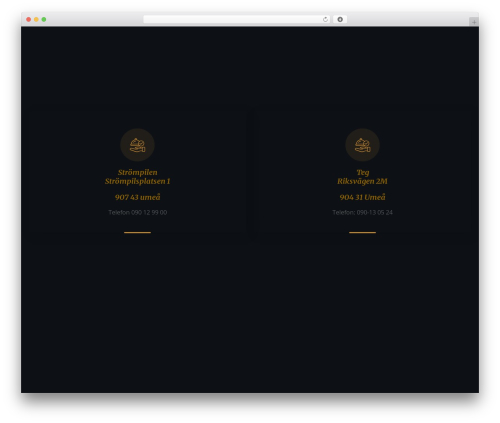Screen dimensions: 500x423
Task: Close the browser window with red button
Action: tap(29, 19)
